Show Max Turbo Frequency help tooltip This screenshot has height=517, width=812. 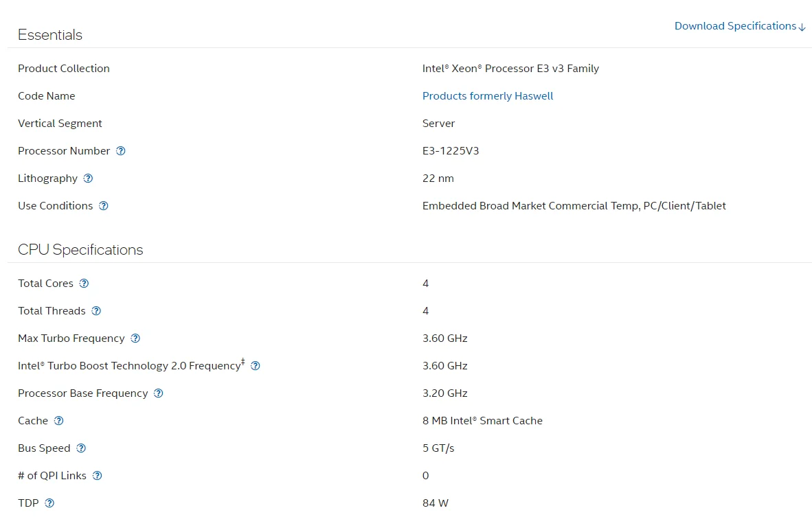[135, 338]
